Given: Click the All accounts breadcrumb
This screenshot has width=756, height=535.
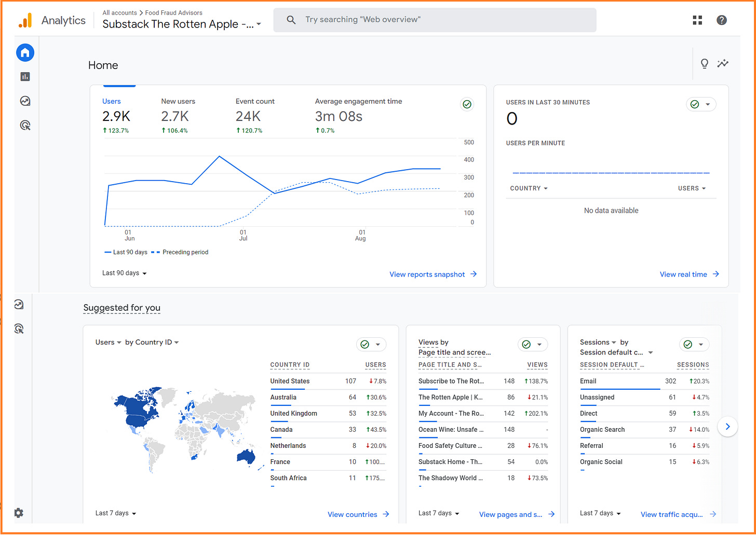Looking at the screenshot, I should [119, 12].
